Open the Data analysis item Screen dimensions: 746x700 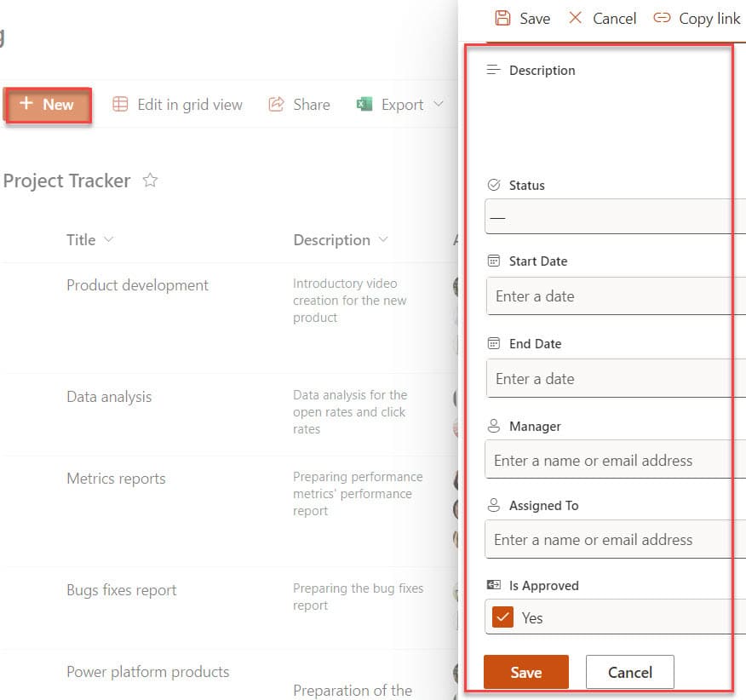click(109, 396)
